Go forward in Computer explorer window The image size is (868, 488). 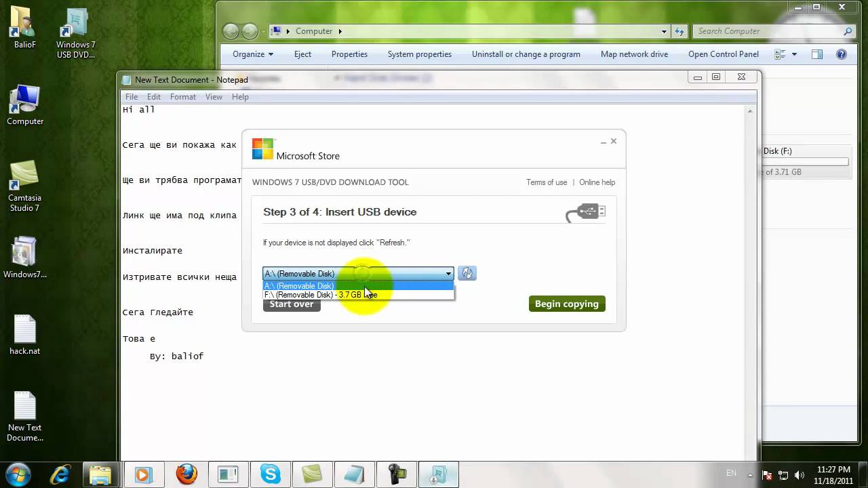pyautogui.click(x=250, y=31)
